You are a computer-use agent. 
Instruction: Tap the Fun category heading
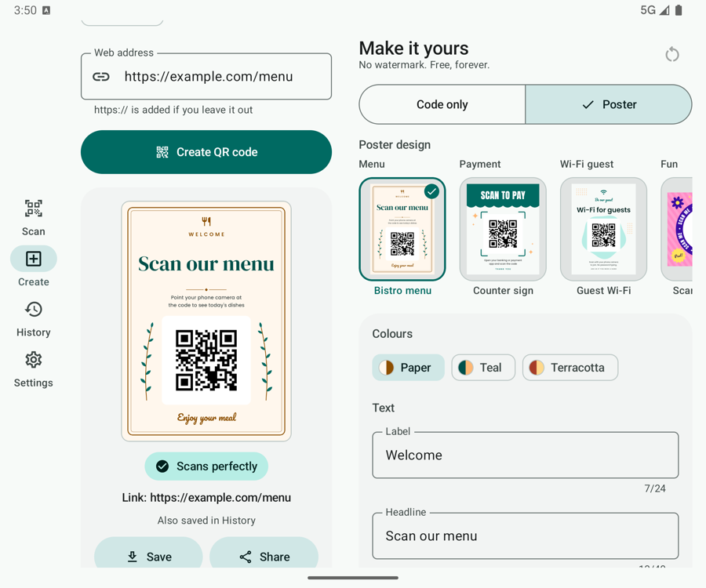(x=669, y=164)
